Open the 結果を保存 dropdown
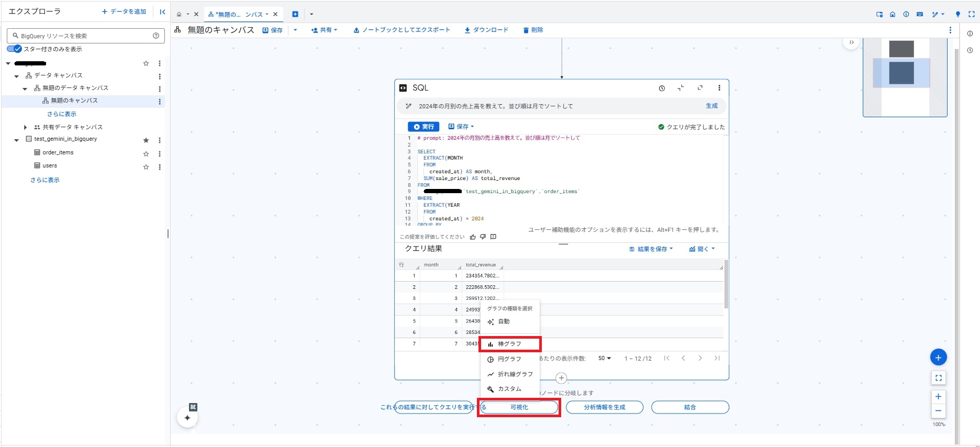This screenshot has width=980, height=447. [x=651, y=249]
